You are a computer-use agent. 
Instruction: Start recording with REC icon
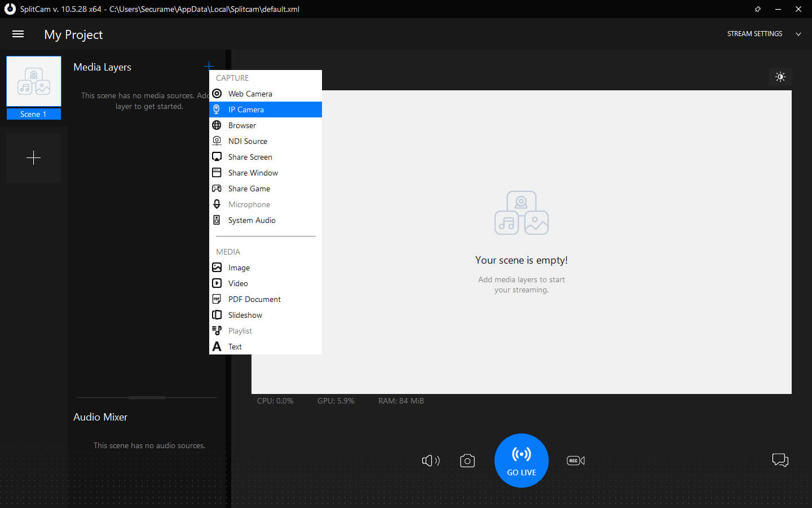(x=576, y=461)
